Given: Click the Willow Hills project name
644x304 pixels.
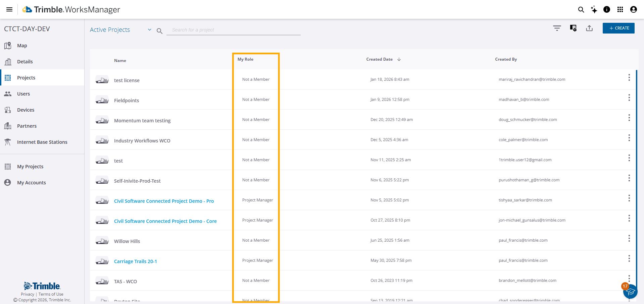Looking at the screenshot, I should click(x=127, y=241).
